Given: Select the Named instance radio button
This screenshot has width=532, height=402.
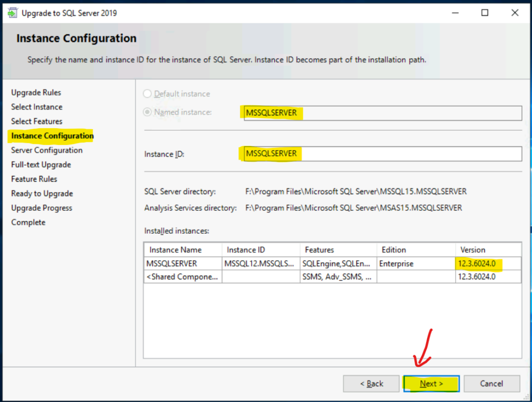Looking at the screenshot, I should click(x=147, y=112).
